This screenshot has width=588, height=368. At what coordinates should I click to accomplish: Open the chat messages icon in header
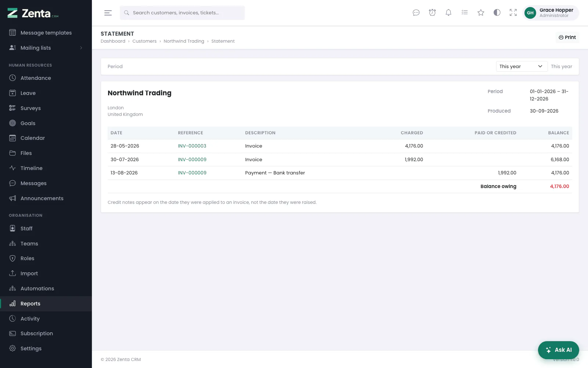point(416,13)
